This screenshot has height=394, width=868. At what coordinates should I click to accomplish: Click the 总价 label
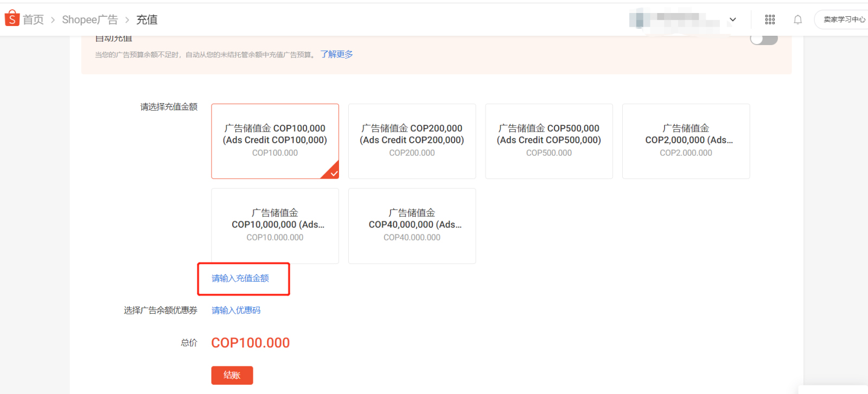pos(189,343)
